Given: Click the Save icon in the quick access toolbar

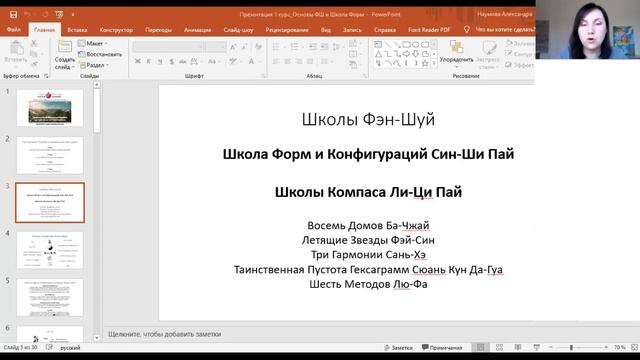Looking at the screenshot, I should click(13, 15).
